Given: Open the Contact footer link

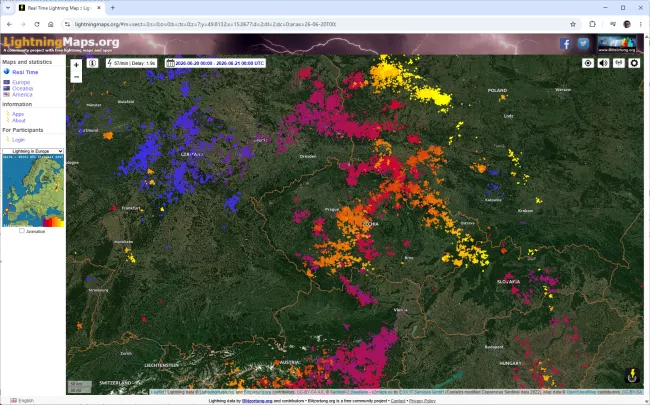Looking at the screenshot, I should [398, 401].
